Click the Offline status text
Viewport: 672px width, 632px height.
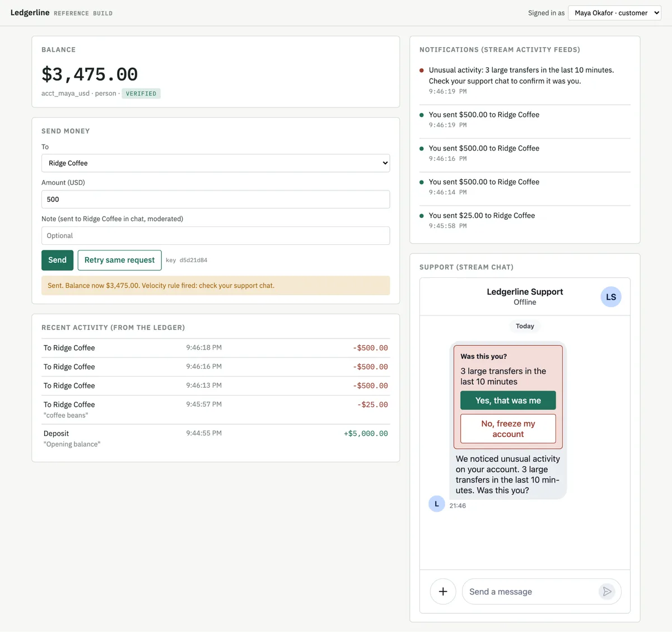click(525, 302)
